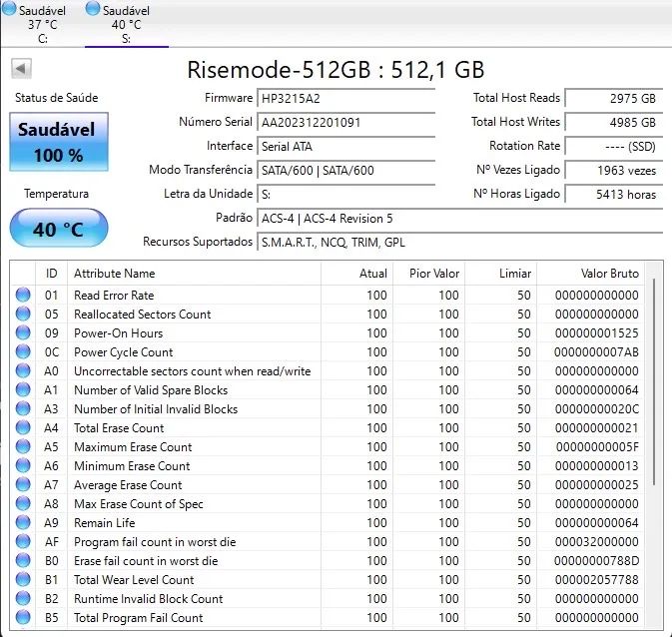The width and height of the screenshot is (672, 637).
Task: Click the drive letter field S:
Action: (x=345, y=195)
